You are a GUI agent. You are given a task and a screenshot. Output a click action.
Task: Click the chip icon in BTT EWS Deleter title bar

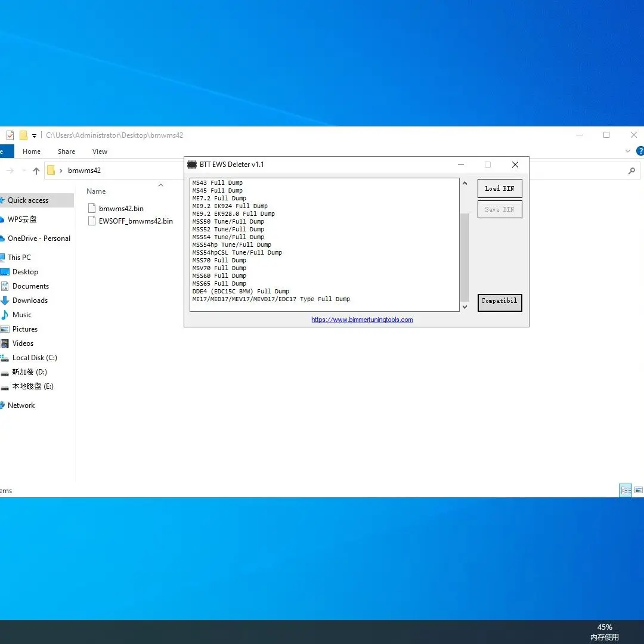pyautogui.click(x=191, y=165)
